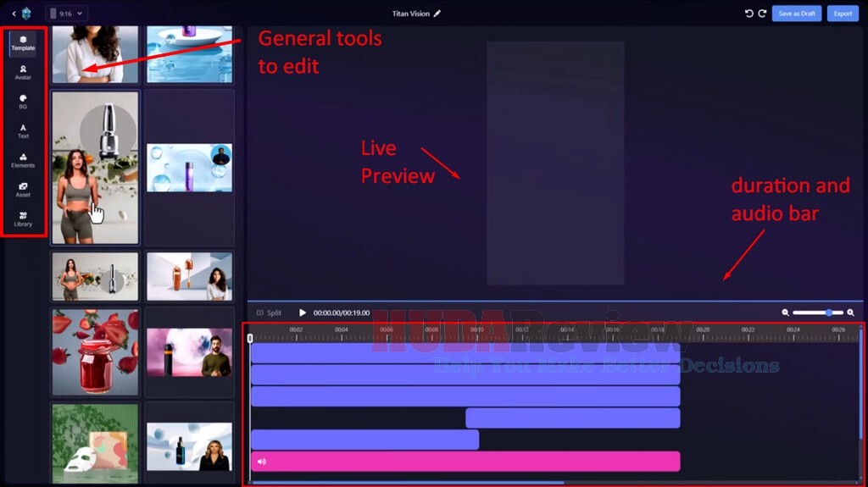This screenshot has height=487, width=868.
Task: Go back using the top-left arrow
Action: click(x=14, y=14)
